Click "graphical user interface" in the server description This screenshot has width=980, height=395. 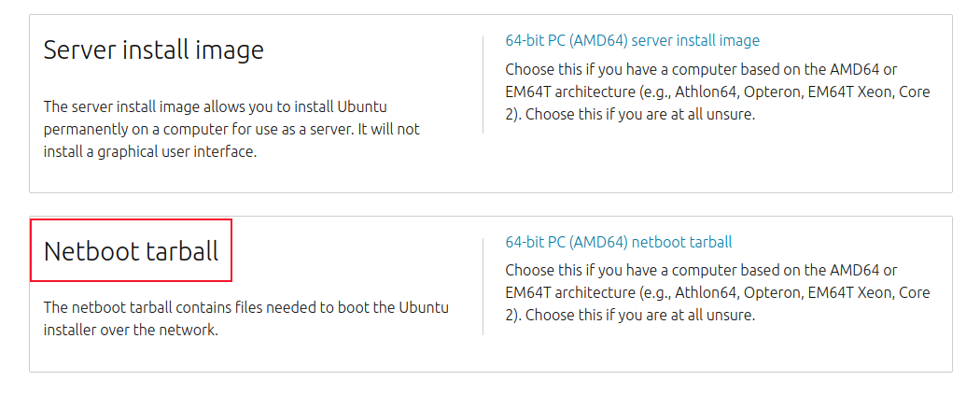pos(171,152)
